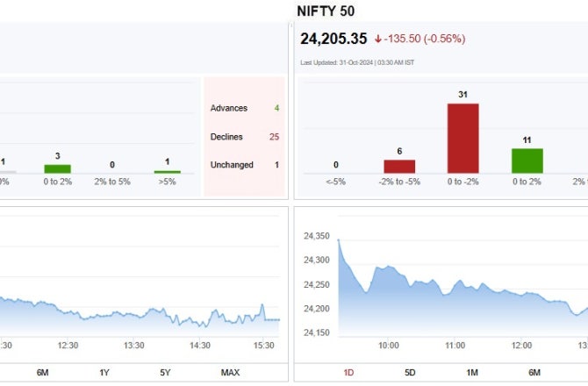Screen dimensions: 588x386
Task: Click the NIFTY 50 heading
Action: [326, 11]
